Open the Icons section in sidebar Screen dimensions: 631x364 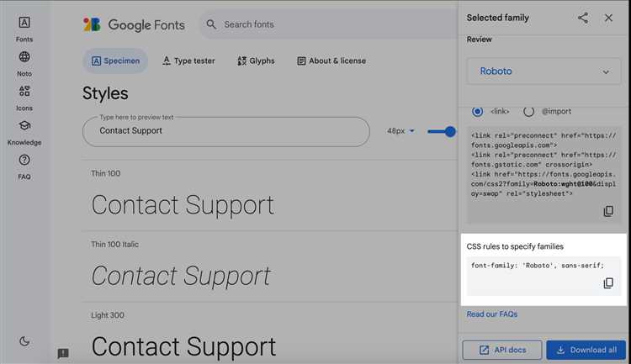pos(24,98)
